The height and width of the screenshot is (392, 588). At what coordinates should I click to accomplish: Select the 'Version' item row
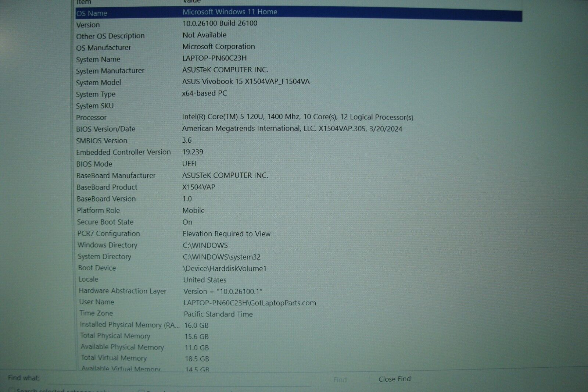point(88,25)
